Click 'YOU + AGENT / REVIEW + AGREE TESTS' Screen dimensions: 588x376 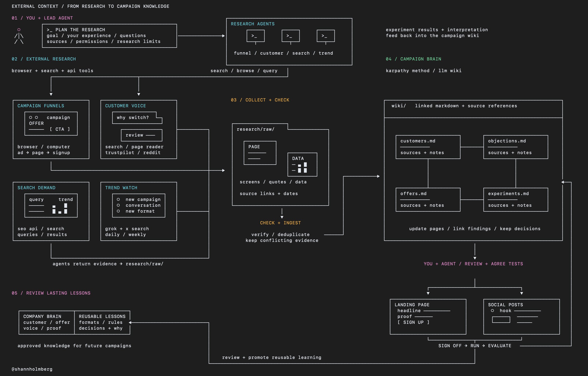[473, 264]
